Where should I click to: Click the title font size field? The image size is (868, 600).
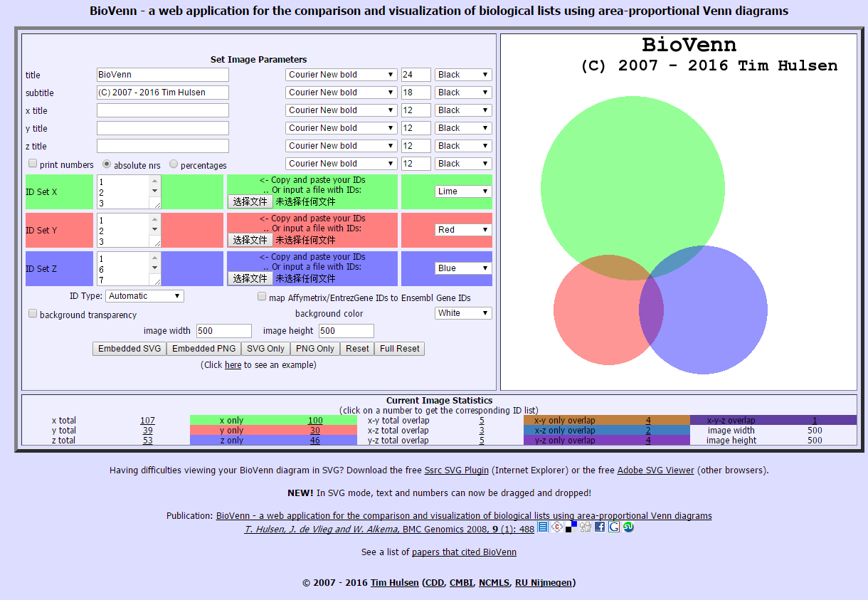(x=416, y=75)
